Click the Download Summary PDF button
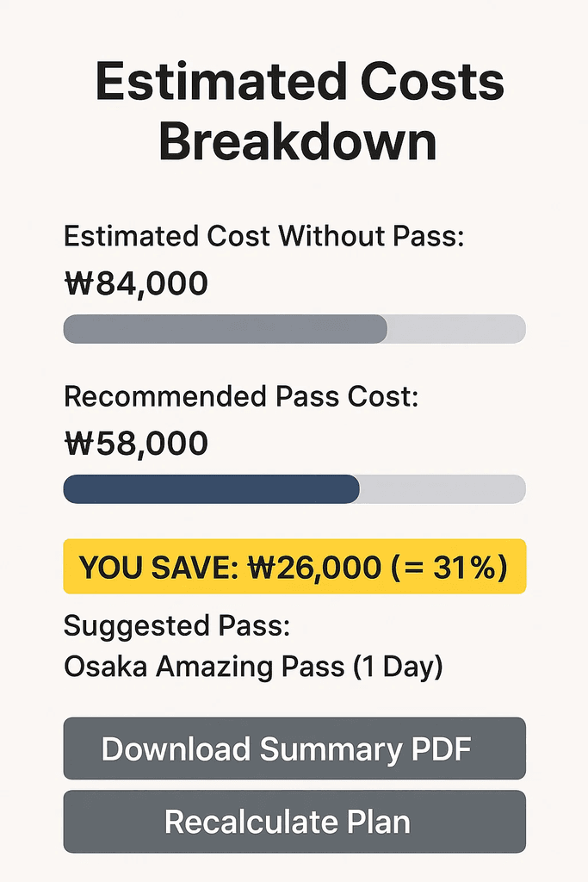This screenshot has height=882, width=588. pyautogui.click(x=294, y=748)
